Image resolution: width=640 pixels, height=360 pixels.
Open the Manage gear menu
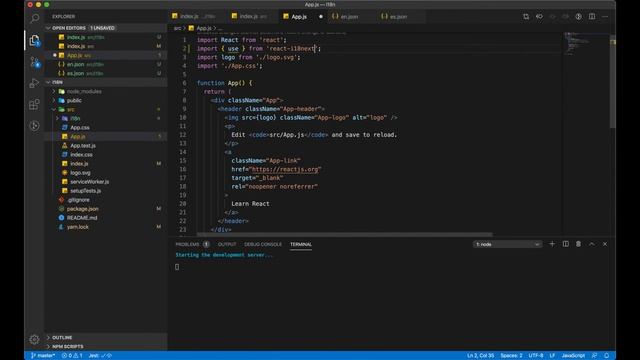(x=35, y=339)
